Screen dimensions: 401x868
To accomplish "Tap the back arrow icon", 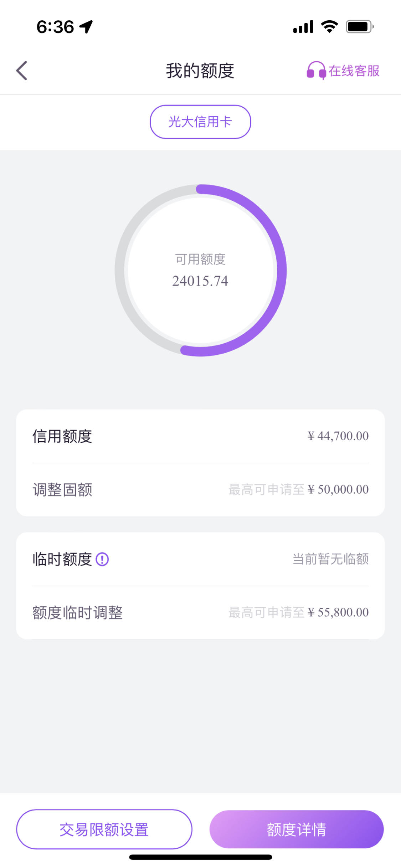I will (x=22, y=71).
